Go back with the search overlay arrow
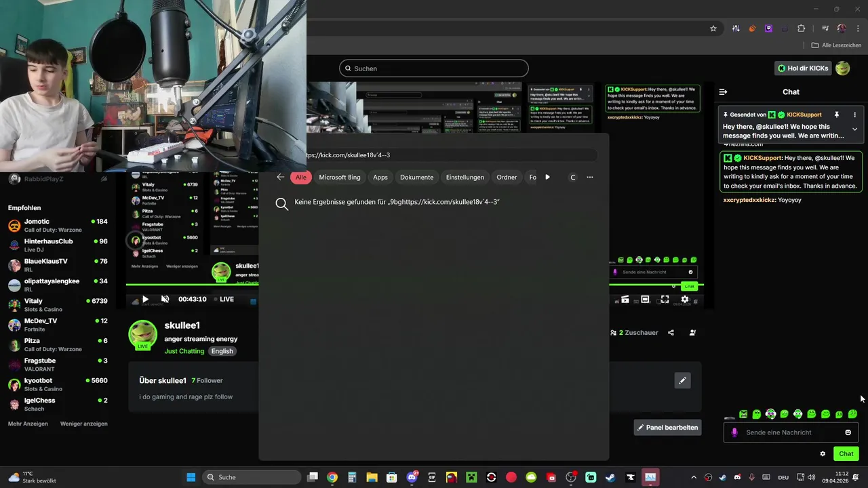This screenshot has height=488, width=868. click(x=281, y=177)
